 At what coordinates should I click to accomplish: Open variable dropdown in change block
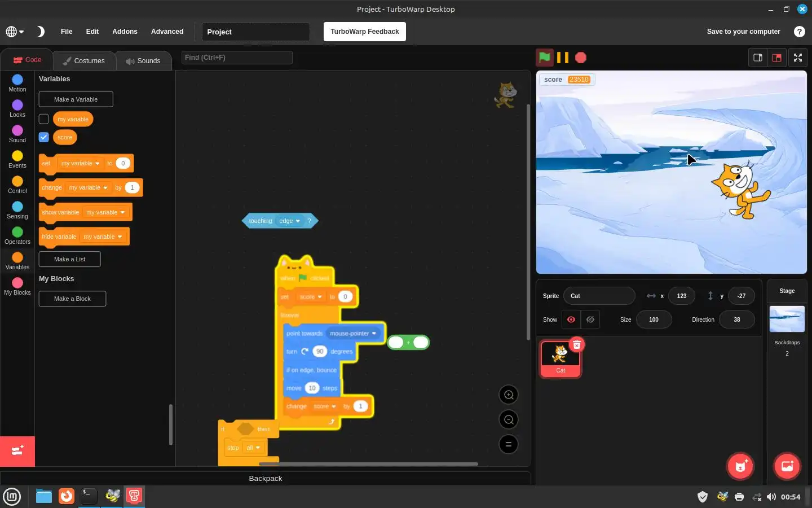point(89,187)
